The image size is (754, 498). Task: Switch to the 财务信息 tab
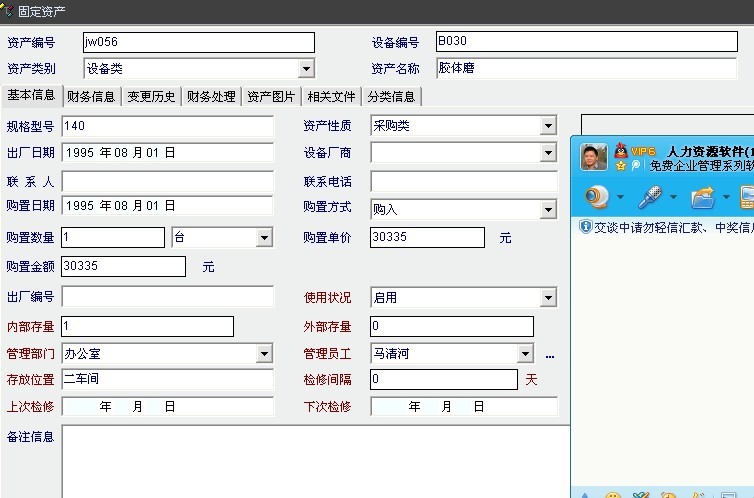[91, 97]
